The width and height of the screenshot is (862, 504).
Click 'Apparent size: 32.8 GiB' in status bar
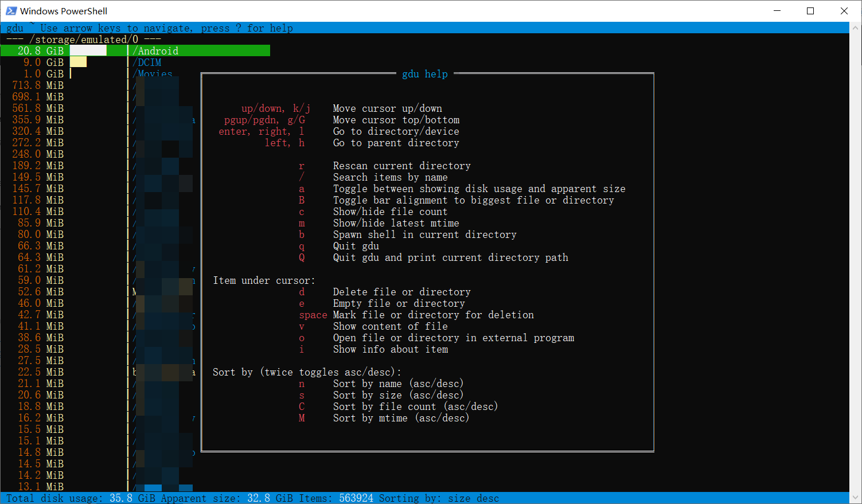pyautogui.click(x=227, y=498)
